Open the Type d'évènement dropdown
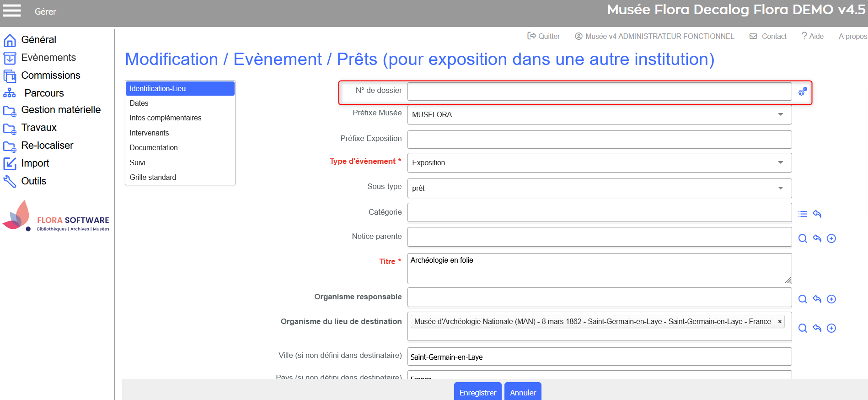 (x=781, y=162)
